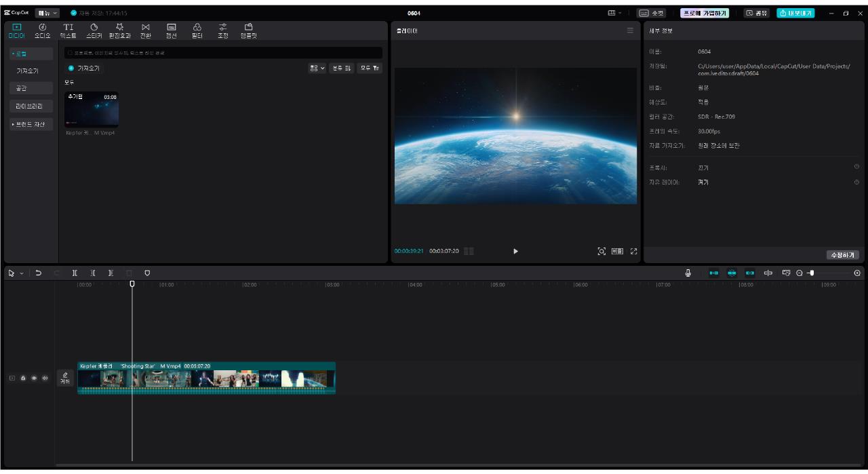Zoom out timeline with minus icon
Image resolution: width=868 pixels, height=474 pixels.
click(800, 273)
